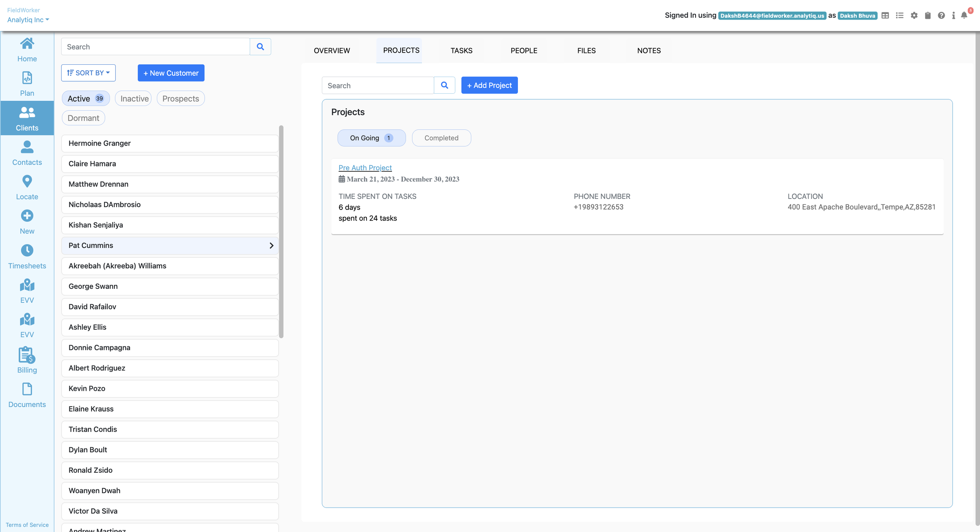Toggle the Dormant customers filter
Screen dimensions: 980x532
click(83, 118)
